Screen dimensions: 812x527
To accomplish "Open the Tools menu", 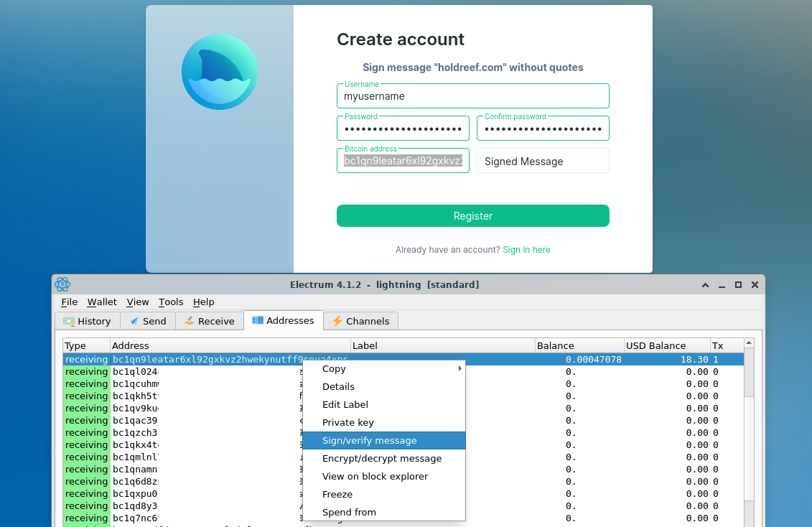I will tap(171, 302).
